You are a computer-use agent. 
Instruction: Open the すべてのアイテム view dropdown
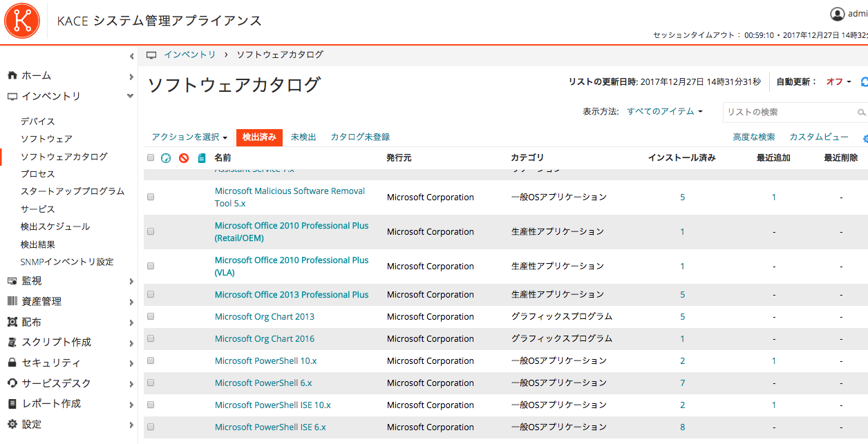point(664,112)
